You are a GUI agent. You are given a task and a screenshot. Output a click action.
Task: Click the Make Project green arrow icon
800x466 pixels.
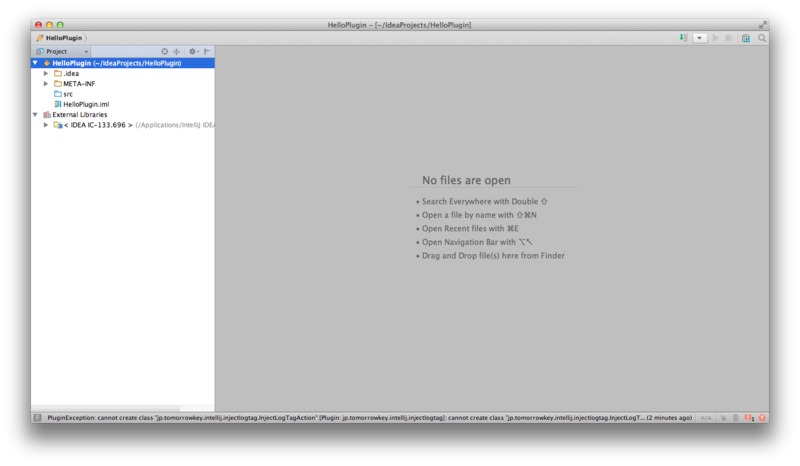[x=683, y=38]
